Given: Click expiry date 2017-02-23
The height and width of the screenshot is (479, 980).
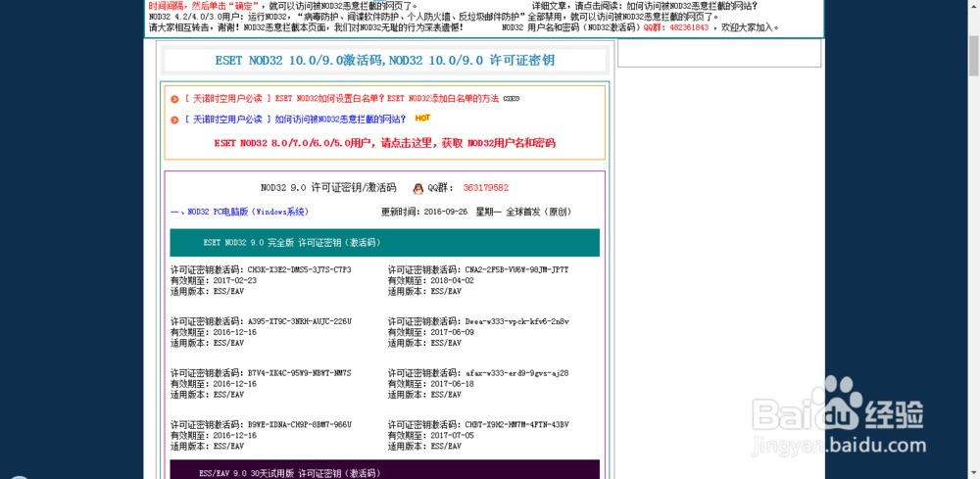Looking at the screenshot, I should point(235,280).
